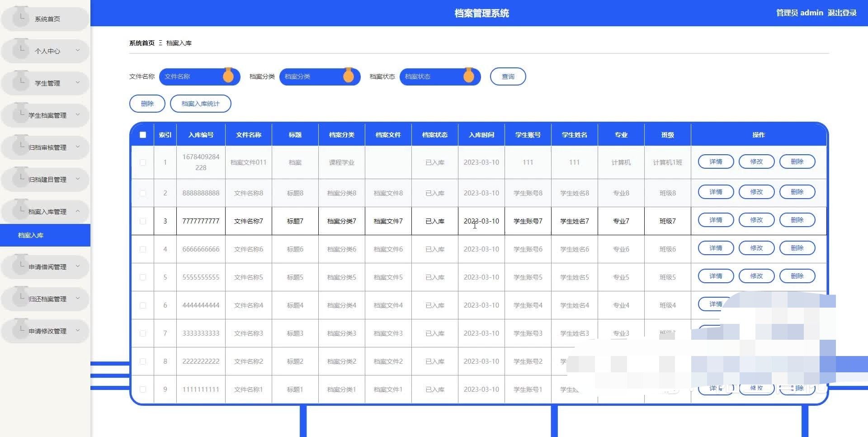Click the 删除 button above the table
Screen dimensions: 868x437
click(x=147, y=104)
